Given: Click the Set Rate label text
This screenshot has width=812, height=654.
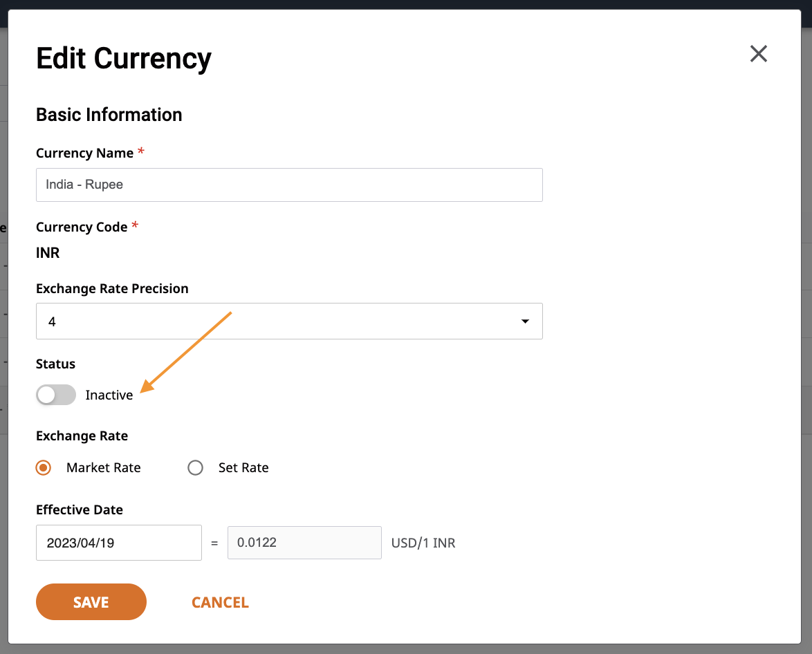Looking at the screenshot, I should tap(243, 467).
